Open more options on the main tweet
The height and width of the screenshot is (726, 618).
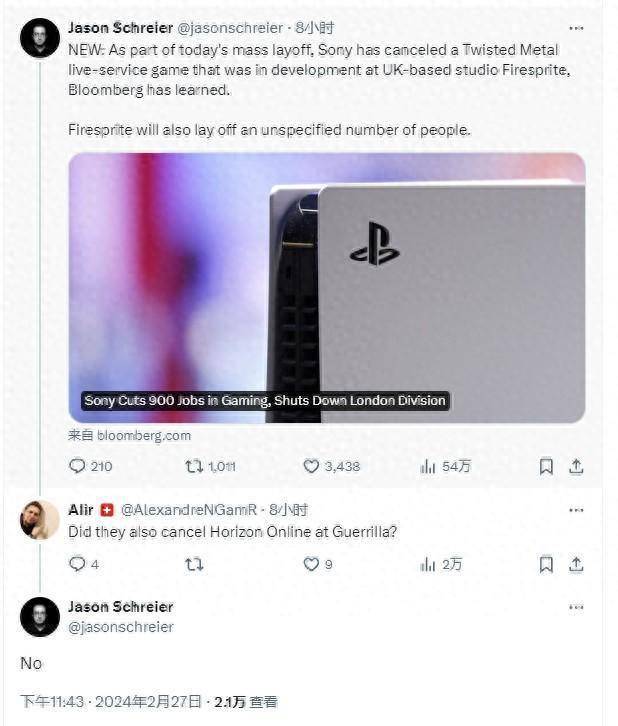576,28
